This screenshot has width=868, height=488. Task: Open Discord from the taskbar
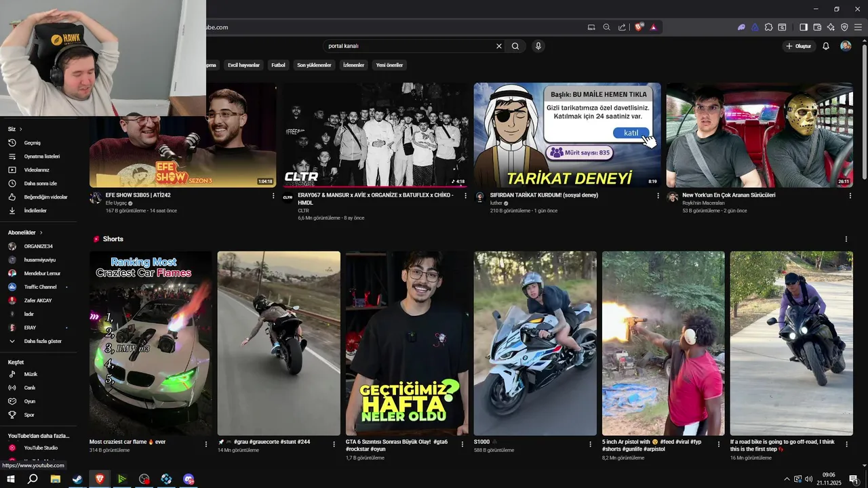[189, 479]
